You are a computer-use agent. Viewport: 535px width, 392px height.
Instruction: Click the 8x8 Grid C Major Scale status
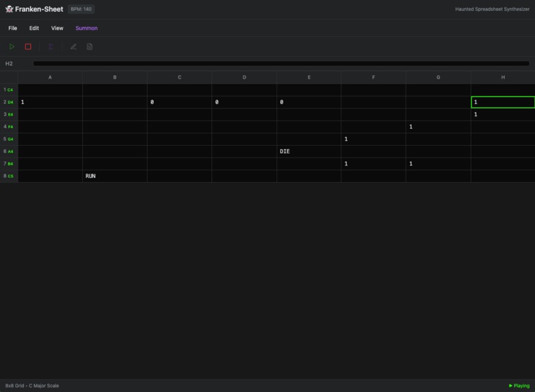click(32, 386)
